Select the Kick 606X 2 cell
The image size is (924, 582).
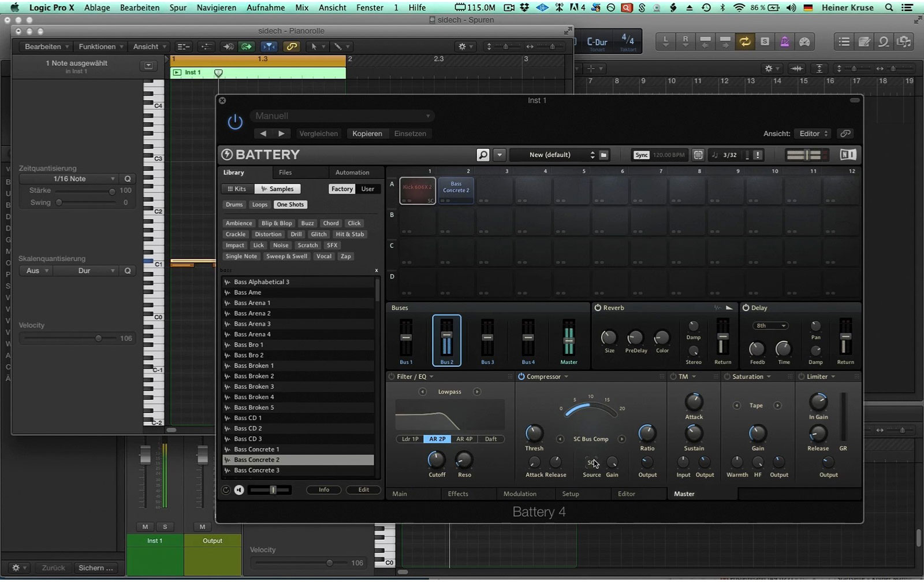tap(418, 191)
